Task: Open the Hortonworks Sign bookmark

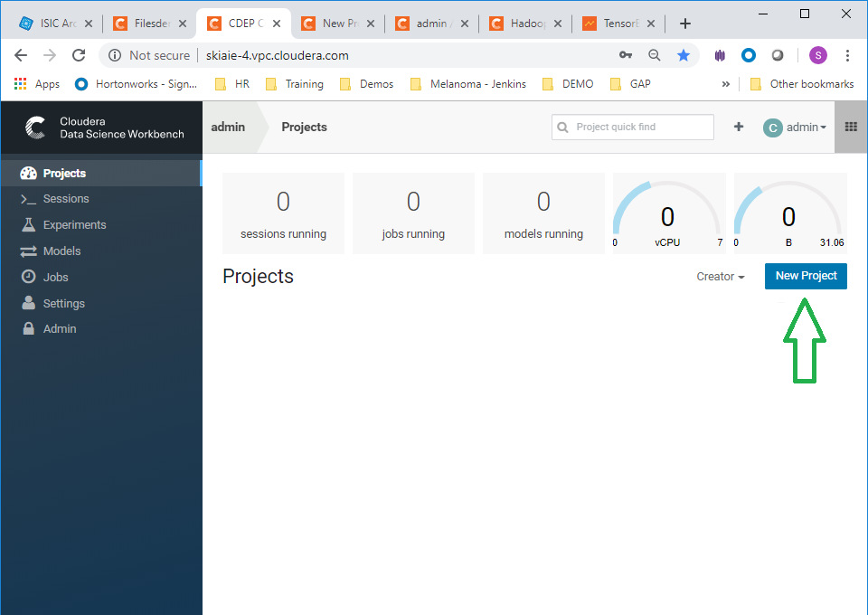Action: tap(136, 84)
